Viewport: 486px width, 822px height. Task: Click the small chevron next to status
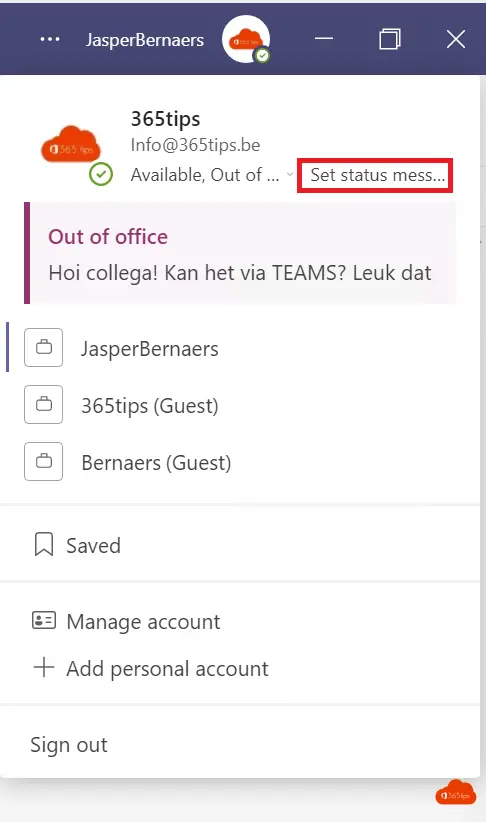tap(289, 174)
